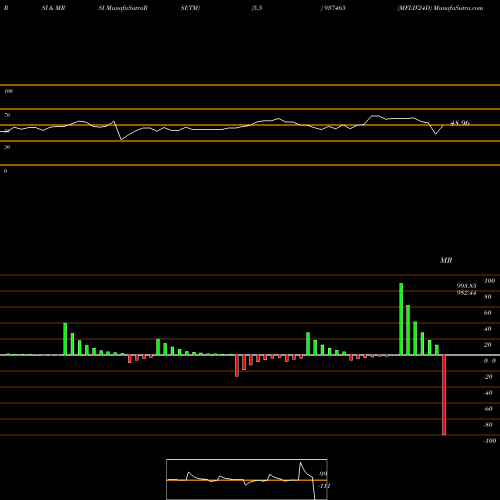Viewport: 500px width, 500px height.
Task: Click the 'MR' panel label
Action: pyautogui.click(x=446, y=260)
